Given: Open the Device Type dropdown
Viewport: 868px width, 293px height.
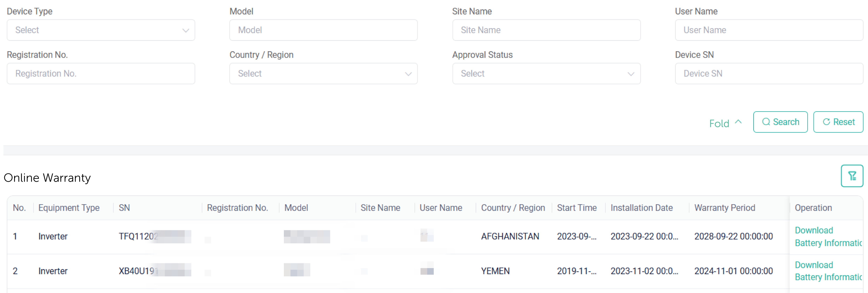Looking at the screenshot, I should [101, 30].
